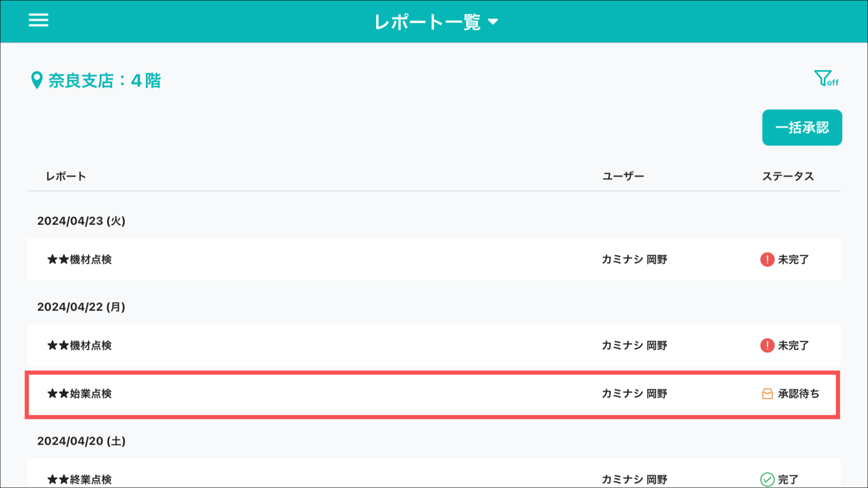
Task: Open the ★★終業点検 report
Action: pyautogui.click(x=80, y=480)
